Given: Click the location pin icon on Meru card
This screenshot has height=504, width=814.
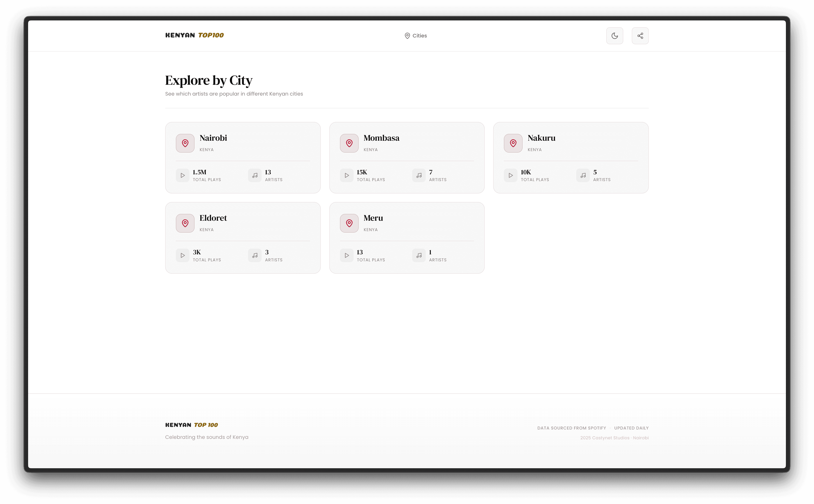Looking at the screenshot, I should (349, 223).
